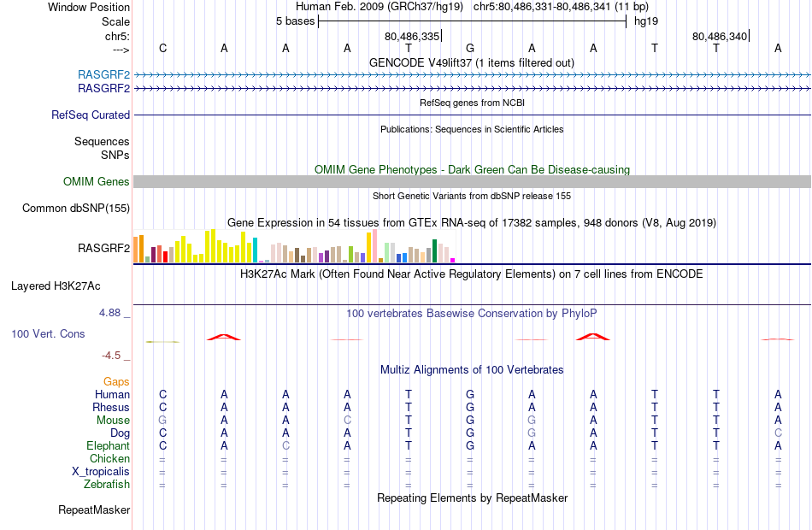Click the SNPs label under Sequences

pyautogui.click(x=115, y=156)
